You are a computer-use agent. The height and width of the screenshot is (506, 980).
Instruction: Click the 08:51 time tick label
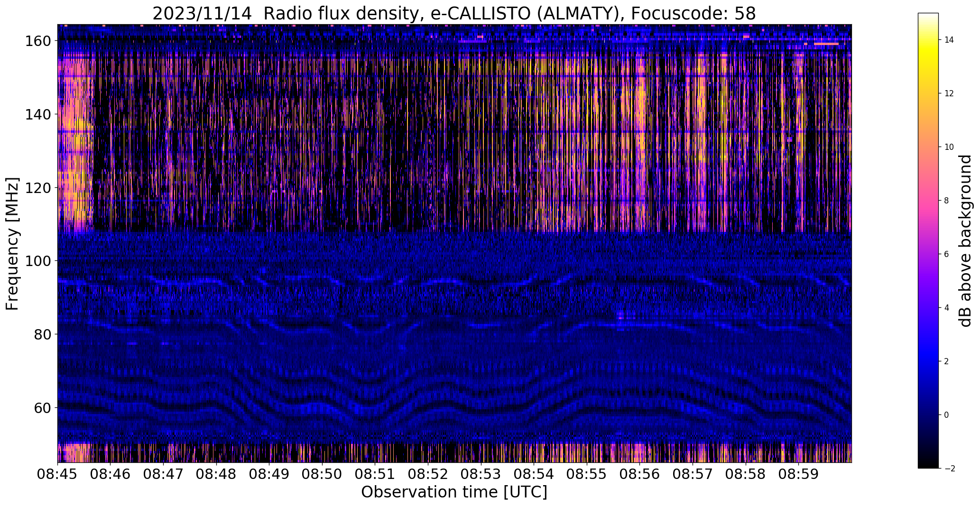click(375, 474)
